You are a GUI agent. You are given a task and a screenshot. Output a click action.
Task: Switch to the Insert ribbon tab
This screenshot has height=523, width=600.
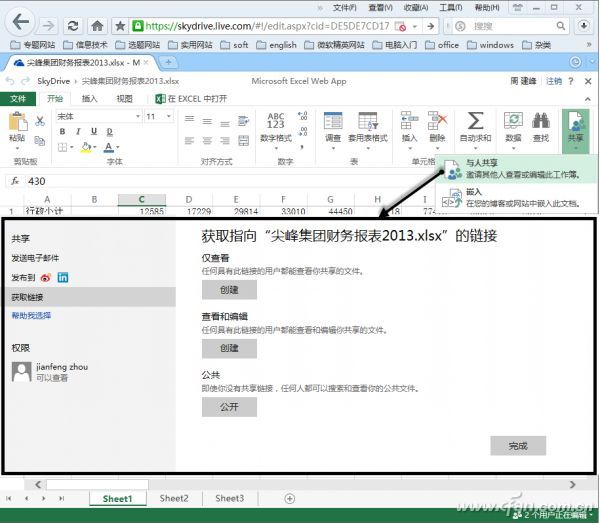click(x=89, y=99)
